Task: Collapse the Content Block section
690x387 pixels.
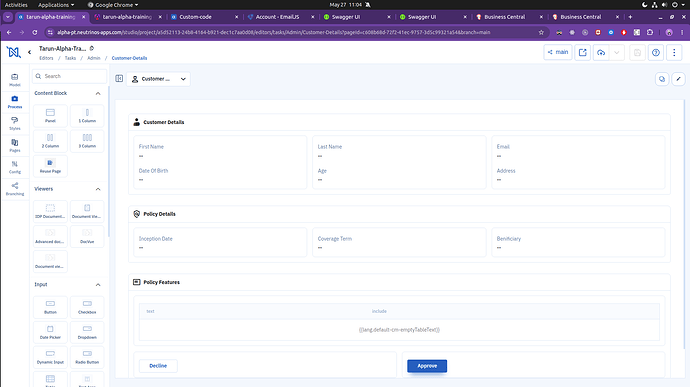Action: pyautogui.click(x=98, y=93)
